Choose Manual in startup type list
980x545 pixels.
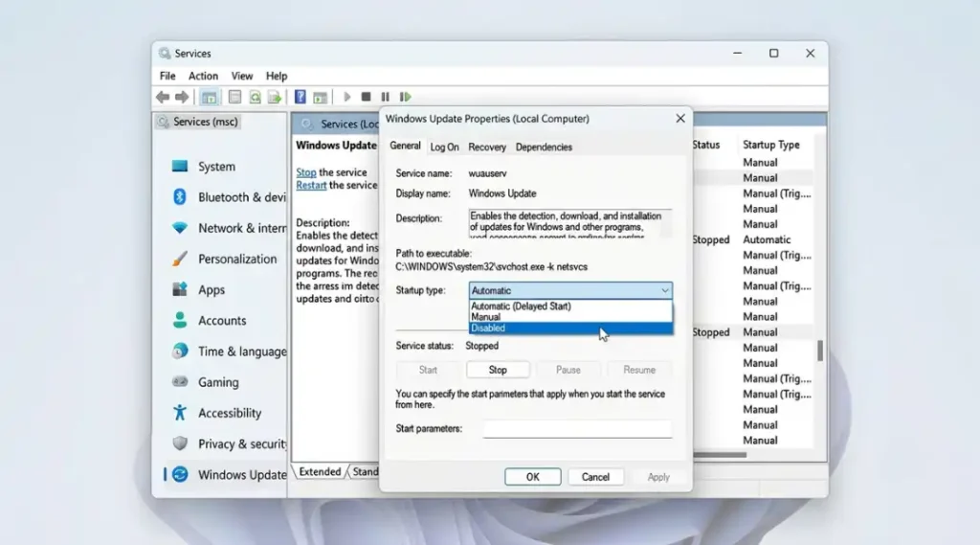pyautogui.click(x=570, y=317)
